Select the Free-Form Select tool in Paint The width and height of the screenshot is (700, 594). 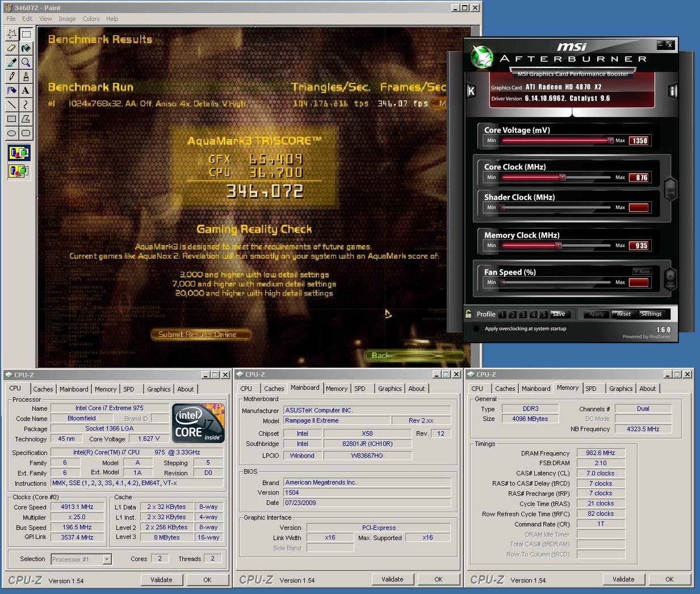(x=11, y=34)
